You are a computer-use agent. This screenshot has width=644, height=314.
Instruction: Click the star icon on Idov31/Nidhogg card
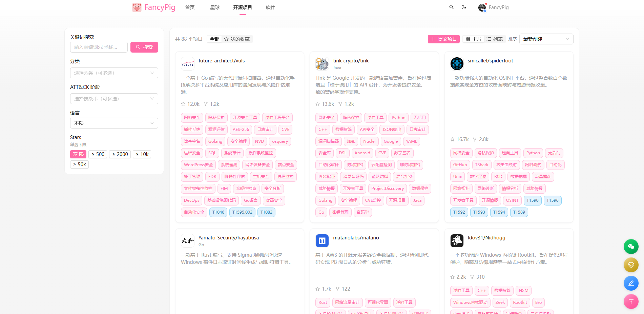(x=453, y=277)
